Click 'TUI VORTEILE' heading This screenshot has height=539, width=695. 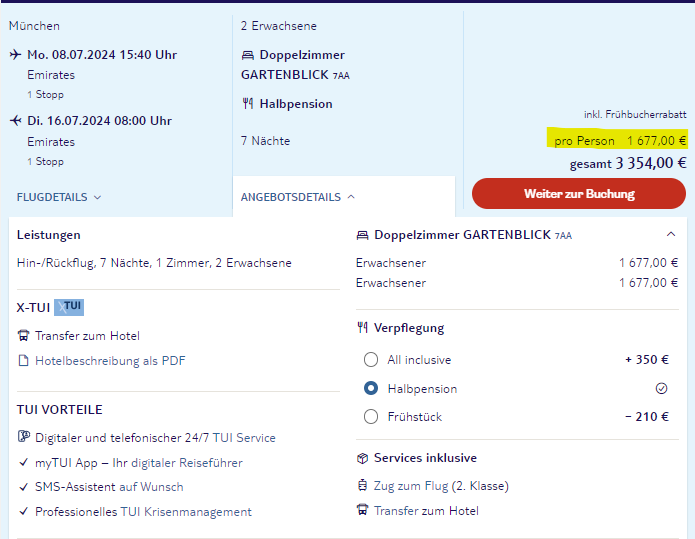click(59, 410)
